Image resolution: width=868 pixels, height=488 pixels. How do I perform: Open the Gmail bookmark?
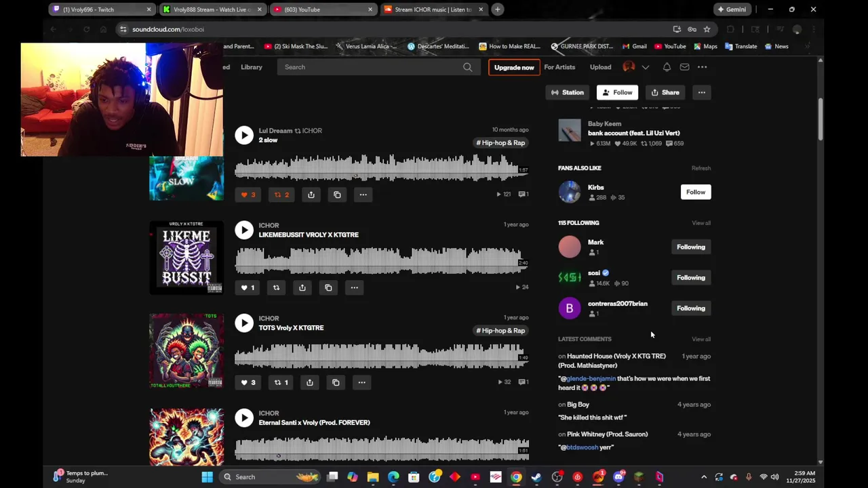(x=634, y=46)
